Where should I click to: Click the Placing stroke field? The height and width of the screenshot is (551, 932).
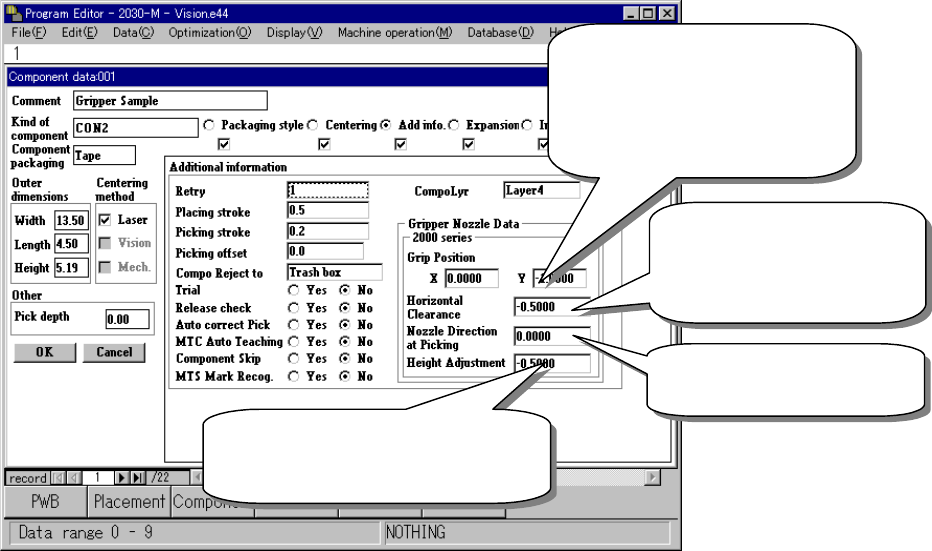coord(328,210)
